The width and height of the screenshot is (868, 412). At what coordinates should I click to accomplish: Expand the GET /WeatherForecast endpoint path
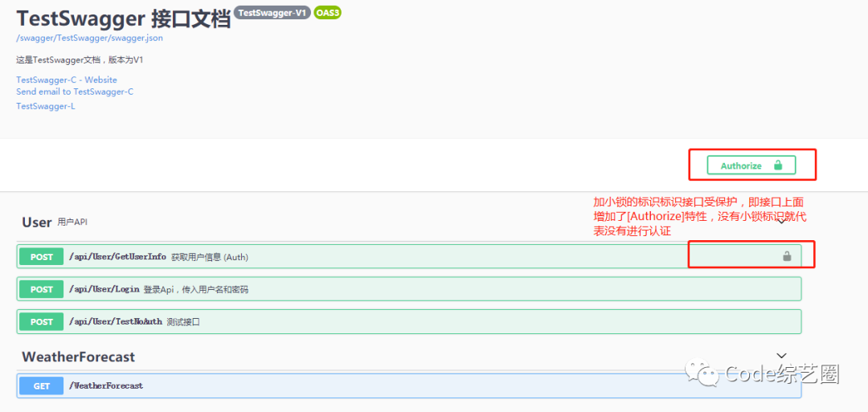pyautogui.click(x=105, y=386)
